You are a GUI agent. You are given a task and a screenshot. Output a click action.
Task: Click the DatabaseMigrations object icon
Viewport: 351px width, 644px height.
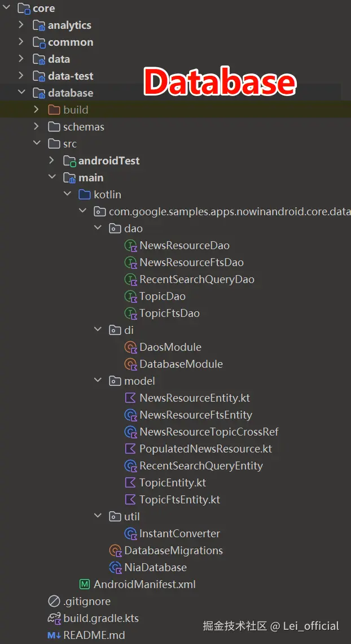(x=116, y=551)
